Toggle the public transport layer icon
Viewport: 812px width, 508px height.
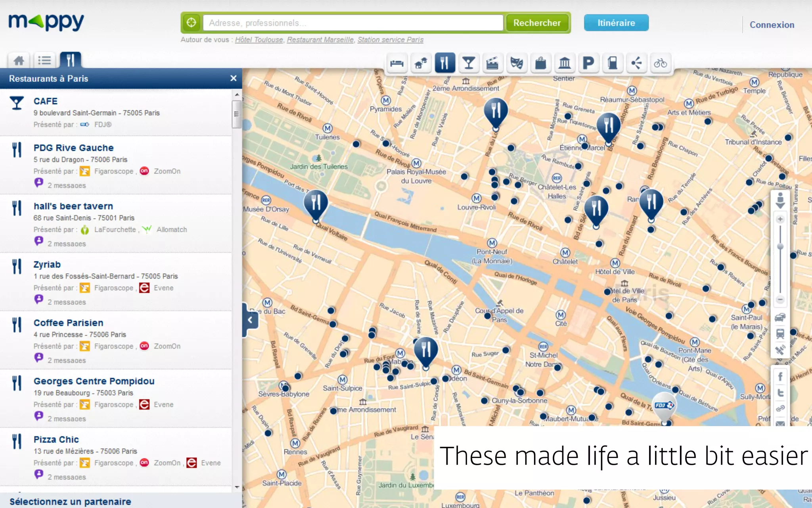(780, 334)
